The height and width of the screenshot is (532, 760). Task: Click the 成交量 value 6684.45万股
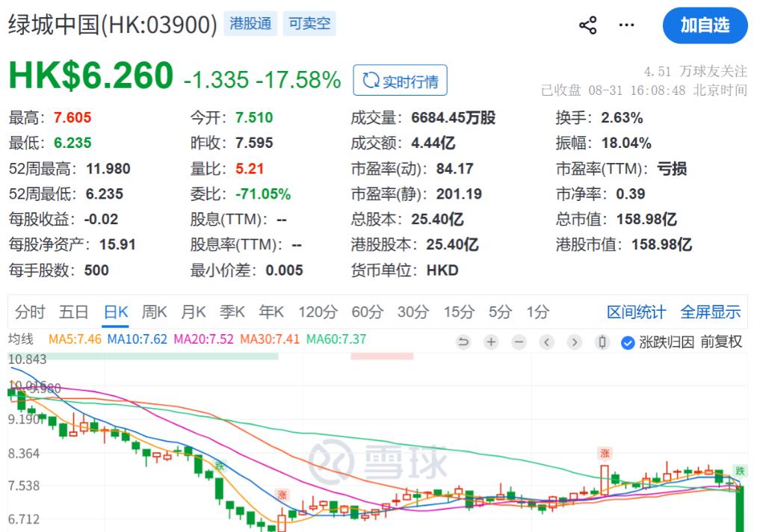tap(453, 118)
